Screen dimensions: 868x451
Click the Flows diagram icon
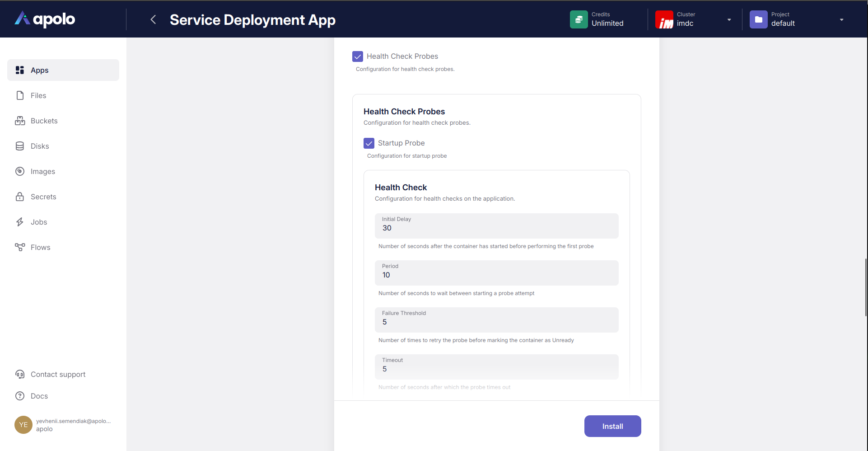coord(20,247)
